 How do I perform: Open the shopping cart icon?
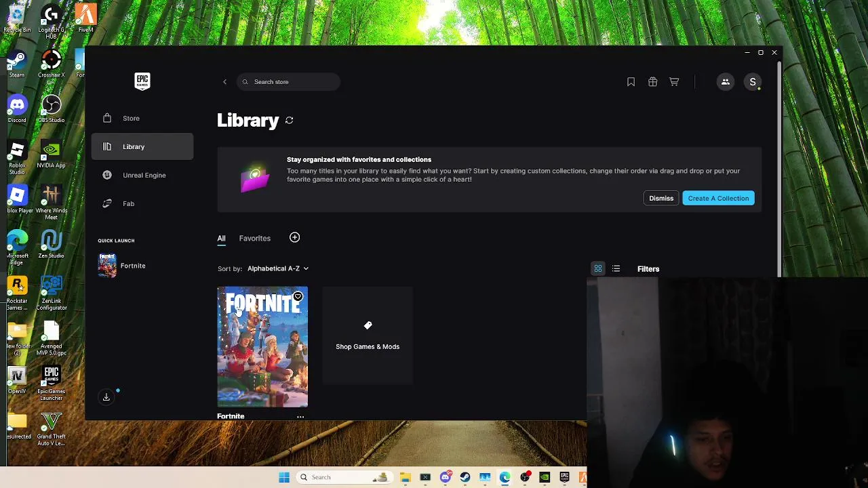pyautogui.click(x=674, y=82)
